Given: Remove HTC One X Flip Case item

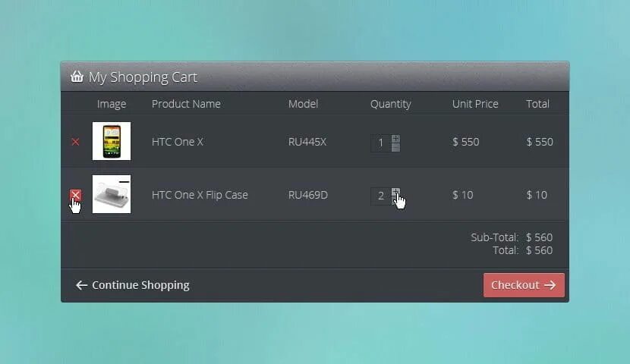Looking at the screenshot, I should 75,195.
